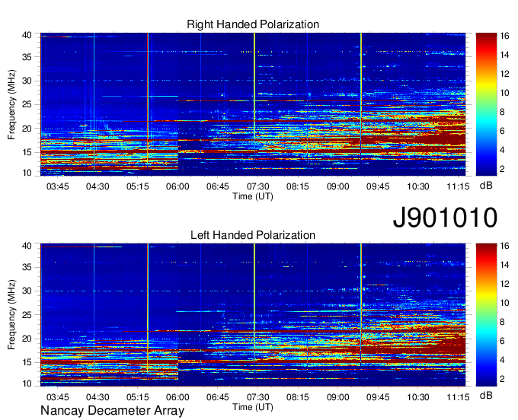Click the 08:15 tick under Left Handed plot

(x=298, y=397)
